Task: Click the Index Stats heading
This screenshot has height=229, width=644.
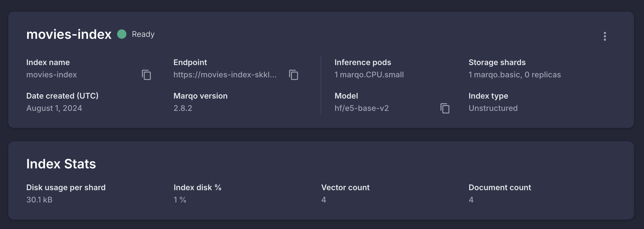Action: coord(61,164)
